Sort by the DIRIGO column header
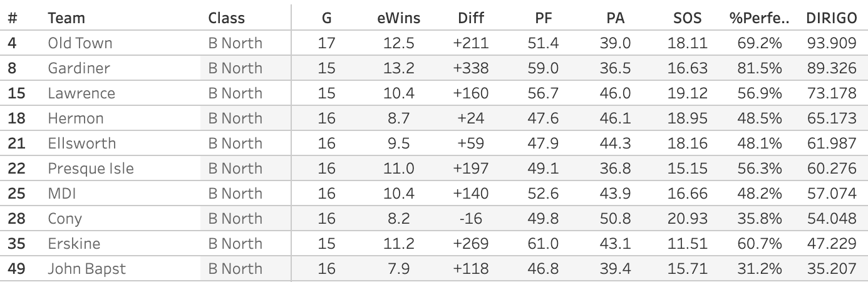 (x=831, y=18)
